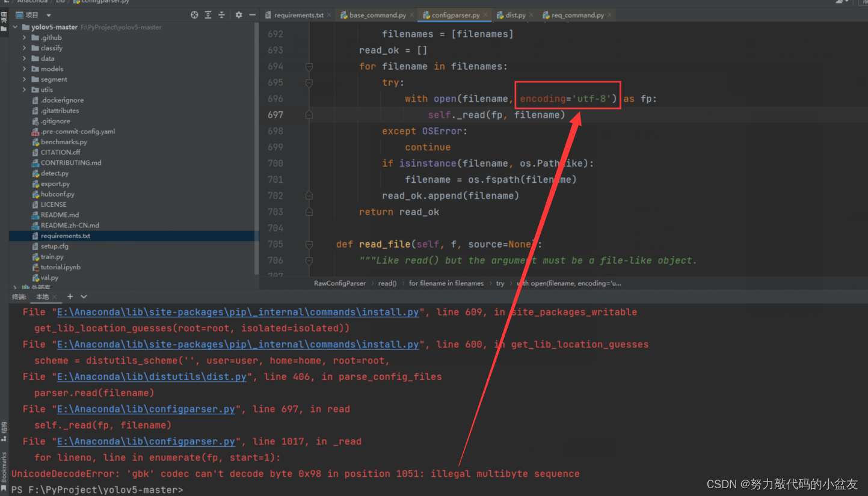Close the req_command.py editor tab
Image resolution: width=868 pixels, height=496 pixels.
click(x=610, y=15)
